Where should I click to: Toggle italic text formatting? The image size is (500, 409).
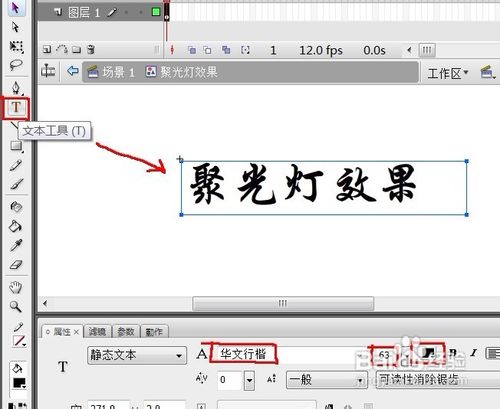[474, 353]
